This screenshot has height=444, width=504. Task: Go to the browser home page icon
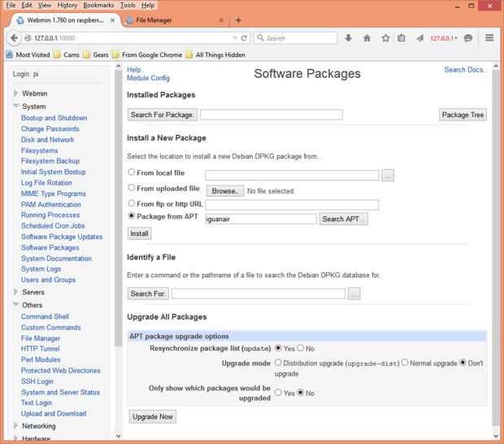click(x=367, y=37)
